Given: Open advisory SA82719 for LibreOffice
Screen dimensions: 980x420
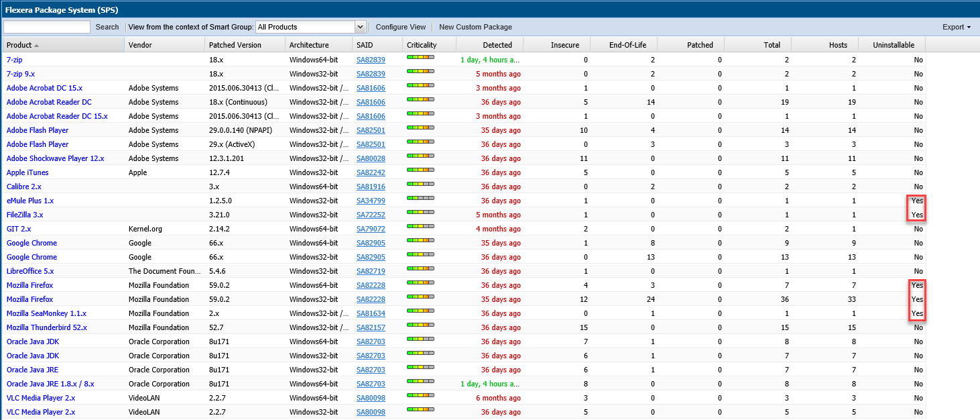Looking at the screenshot, I should point(371,271).
